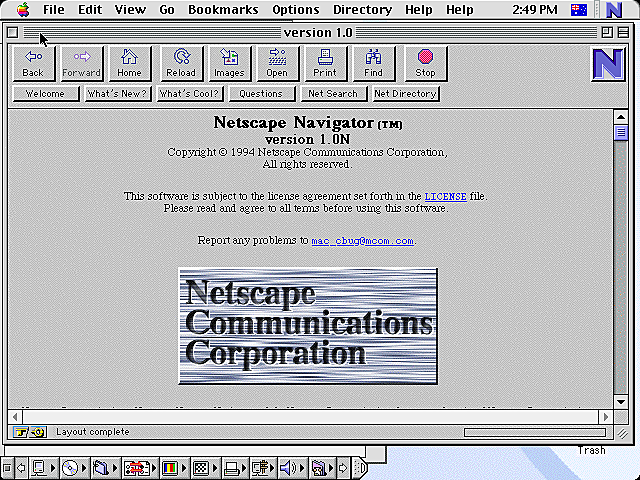The height and width of the screenshot is (480, 640).
Task: Click the monitor color depth control strip icon
Action: (170, 468)
